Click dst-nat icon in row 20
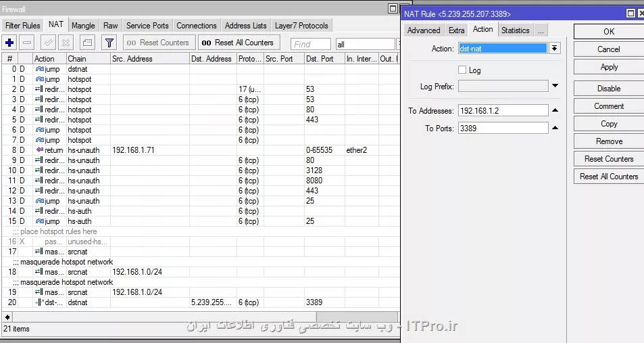Screen dimensions: 644x343 [x=39, y=302]
